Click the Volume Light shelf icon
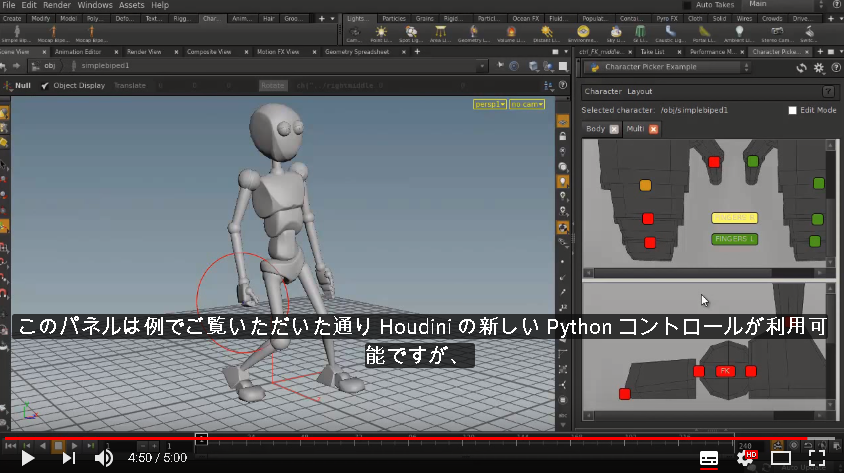 point(511,33)
